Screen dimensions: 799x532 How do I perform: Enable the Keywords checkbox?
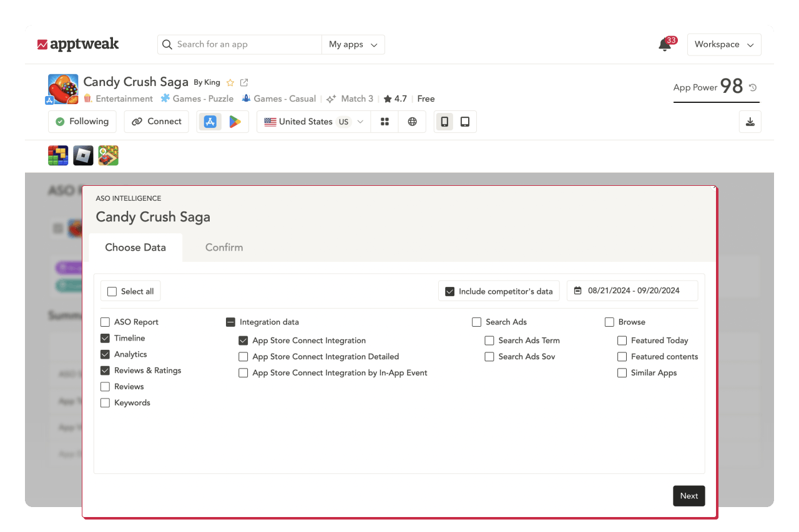[105, 402]
